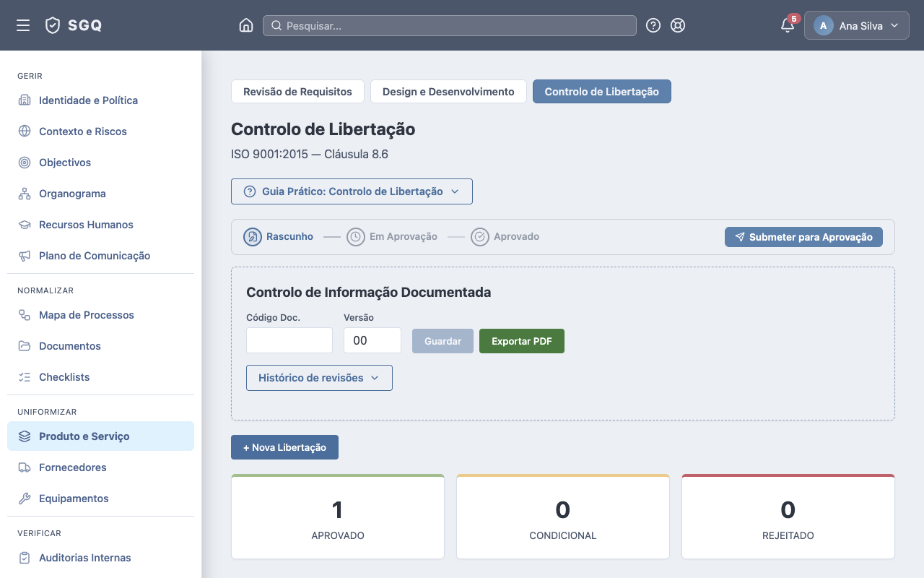Open Documentos in the sidebar
The image size is (924, 578).
point(100,346)
